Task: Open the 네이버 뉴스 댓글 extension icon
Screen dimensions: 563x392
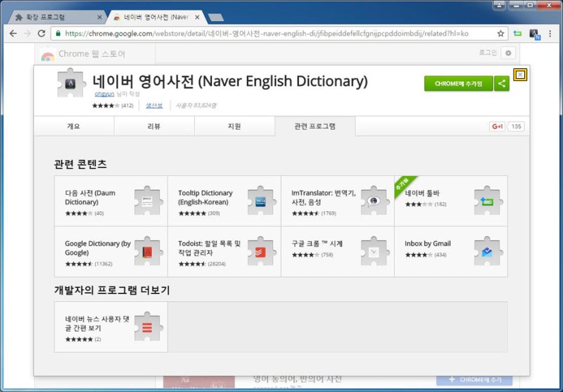Action: pyautogui.click(x=148, y=327)
